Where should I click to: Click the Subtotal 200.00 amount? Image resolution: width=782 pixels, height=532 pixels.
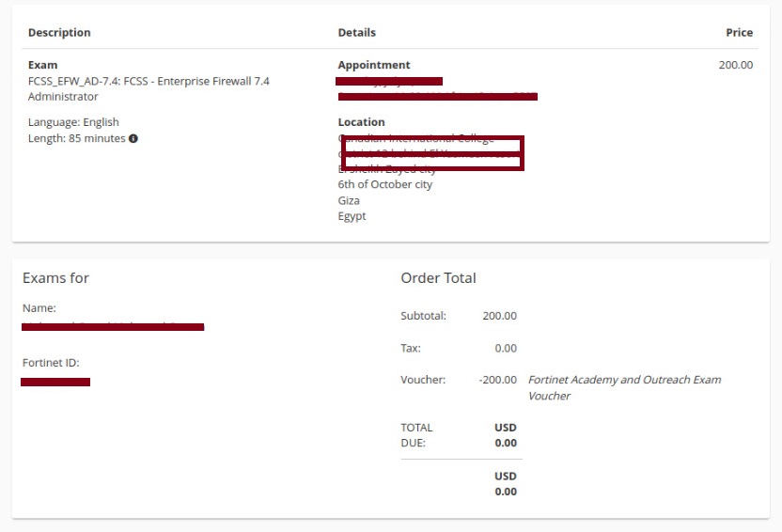click(x=499, y=316)
